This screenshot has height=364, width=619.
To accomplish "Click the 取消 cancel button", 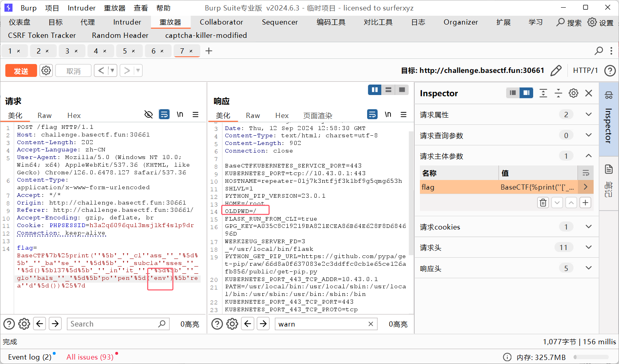I will [73, 71].
